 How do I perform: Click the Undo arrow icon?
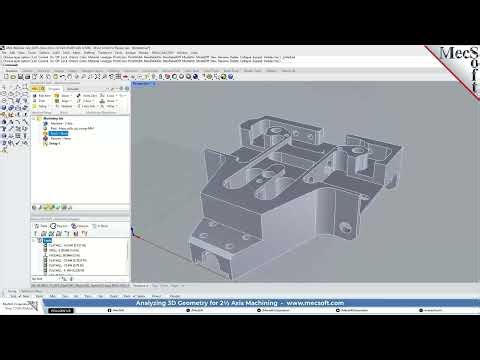(x=62, y=77)
